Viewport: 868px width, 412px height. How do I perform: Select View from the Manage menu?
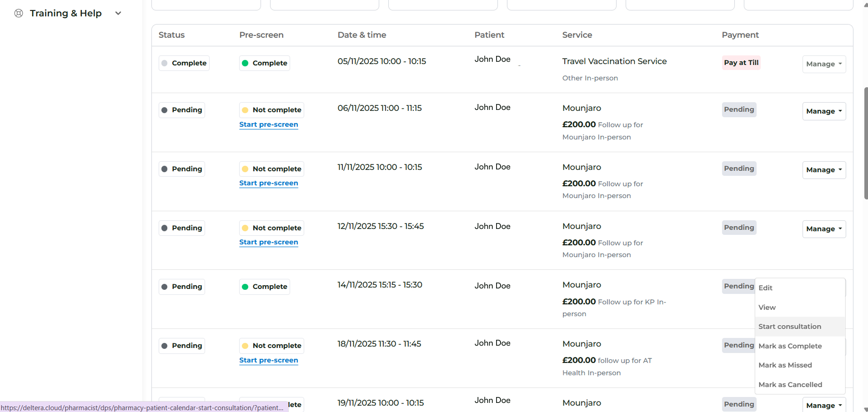767,308
